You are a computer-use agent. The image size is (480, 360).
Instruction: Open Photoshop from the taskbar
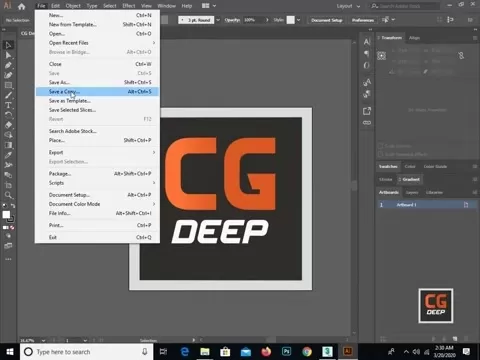click(286, 352)
